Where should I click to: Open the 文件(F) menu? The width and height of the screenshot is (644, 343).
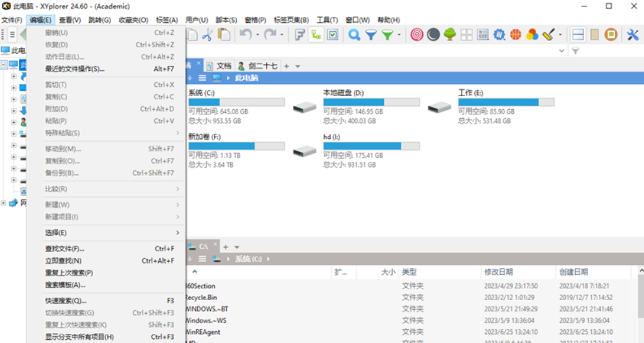[12, 19]
